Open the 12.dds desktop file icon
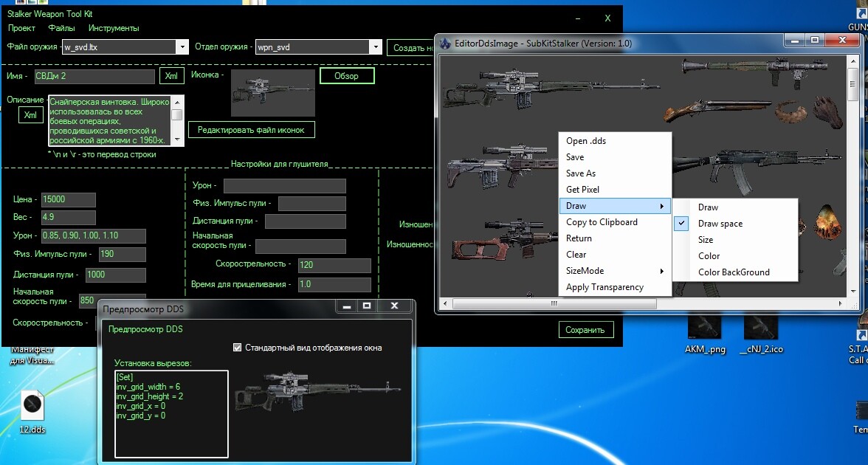This screenshot has height=465, width=868. (32, 411)
